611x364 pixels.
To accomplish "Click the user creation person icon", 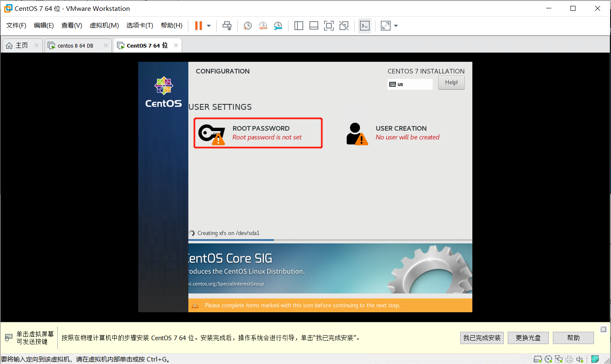I will 357,134.
